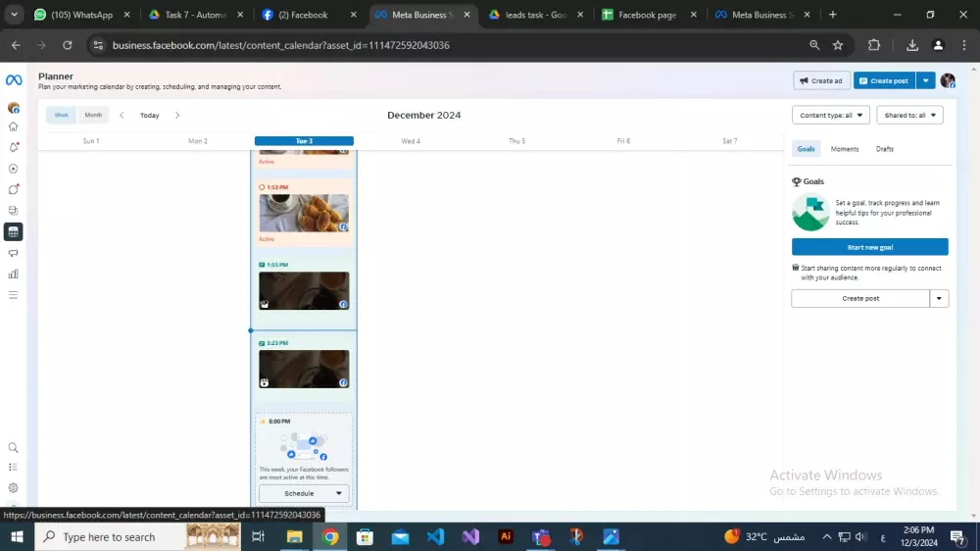Image resolution: width=980 pixels, height=551 pixels.
Task: Click the taskbar volume icon
Action: tap(860, 536)
